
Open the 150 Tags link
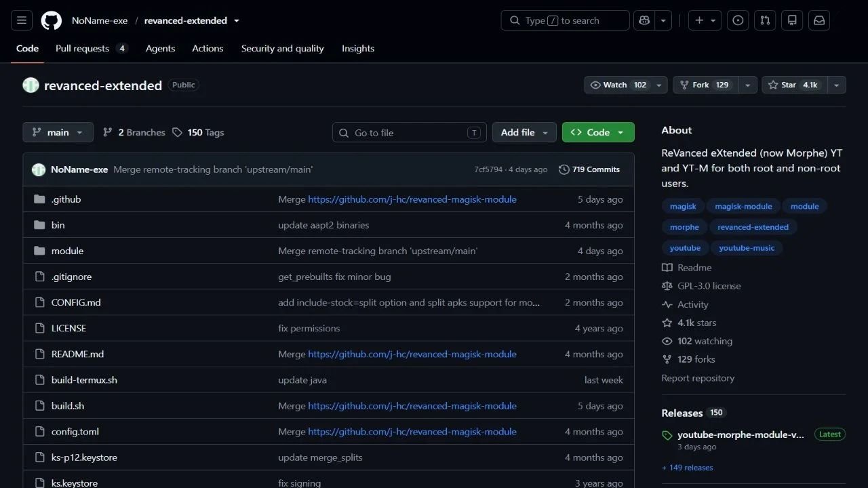pyautogui.click(x=198, y=132)
